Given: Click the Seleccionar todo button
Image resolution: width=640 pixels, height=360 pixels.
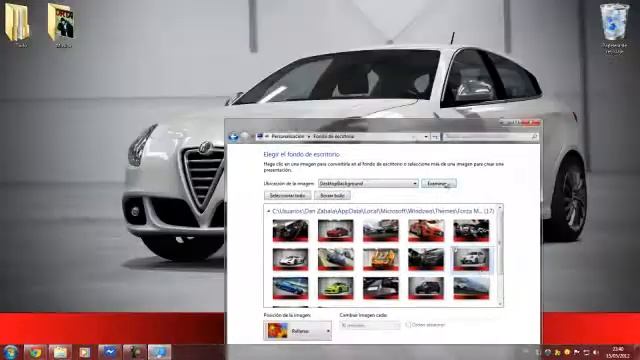Looking at the screenshot, I should (x=287, y=196).
